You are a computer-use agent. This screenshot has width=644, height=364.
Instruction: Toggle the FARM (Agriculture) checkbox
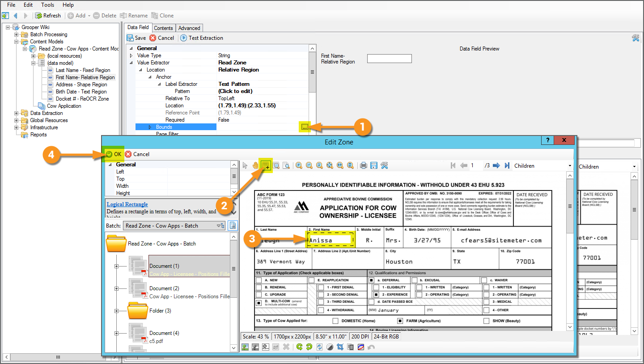(x=400, y=321)
